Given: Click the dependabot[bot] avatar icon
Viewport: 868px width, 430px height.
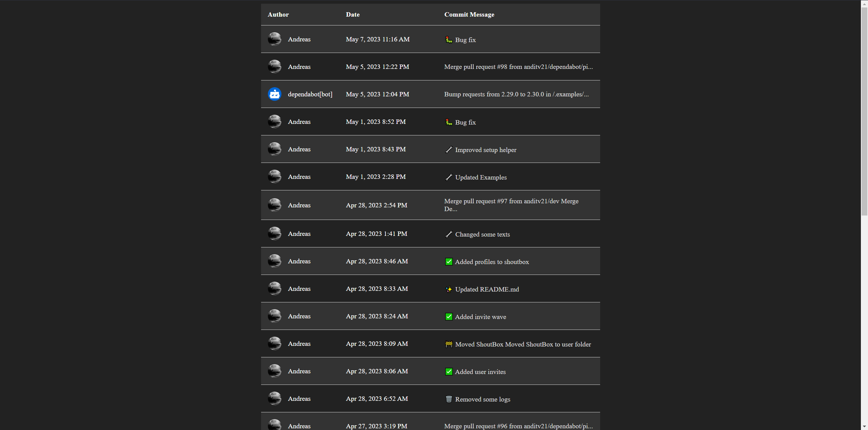Looking at the screenshot, I should click(x=274, y=94).
